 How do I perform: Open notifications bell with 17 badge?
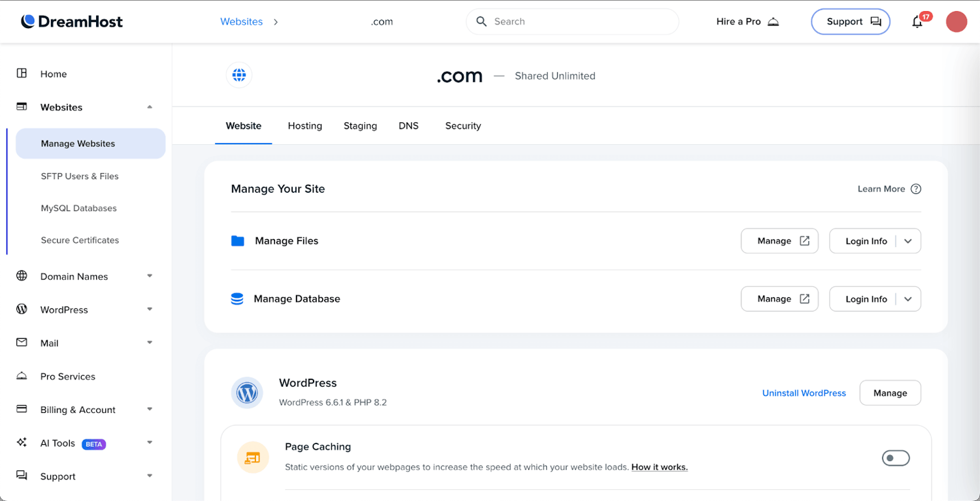918,22
